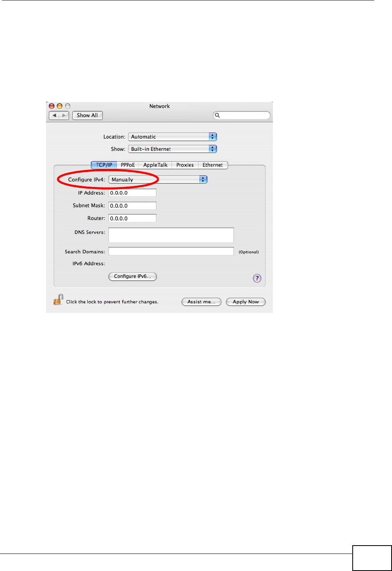Click the magnifier icon in the search field

[x=217, y=116]
